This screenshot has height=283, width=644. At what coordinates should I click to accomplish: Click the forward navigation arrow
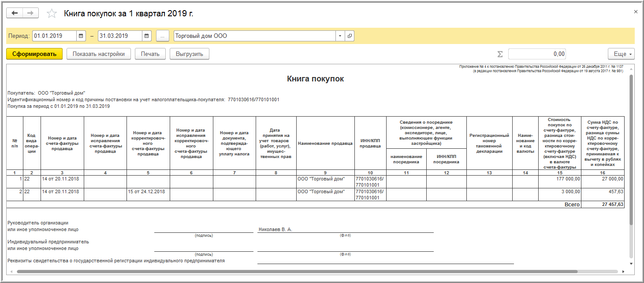(30, 13)
